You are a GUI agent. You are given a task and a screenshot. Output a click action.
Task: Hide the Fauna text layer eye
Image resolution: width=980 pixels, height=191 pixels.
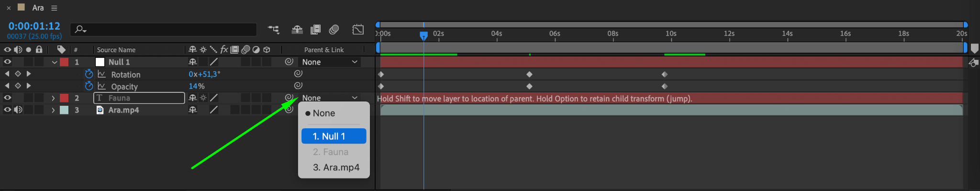(7, 98)
